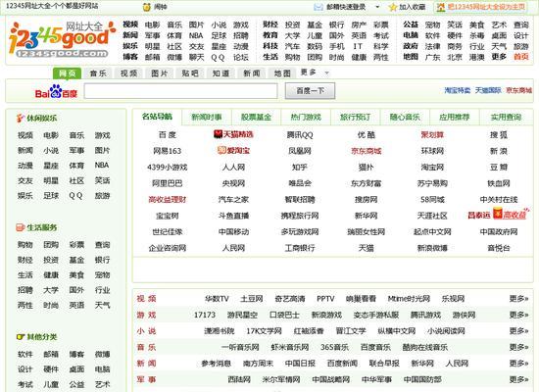Click the 休闲娱乐 section header icon
The image size is (539, 392).
[21, 119]
